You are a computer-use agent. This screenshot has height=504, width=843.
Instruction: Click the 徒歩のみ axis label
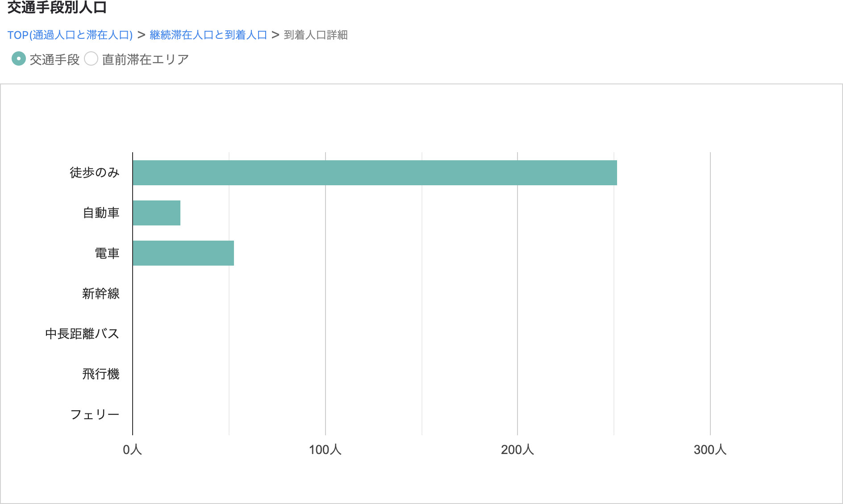click(95, 173)
